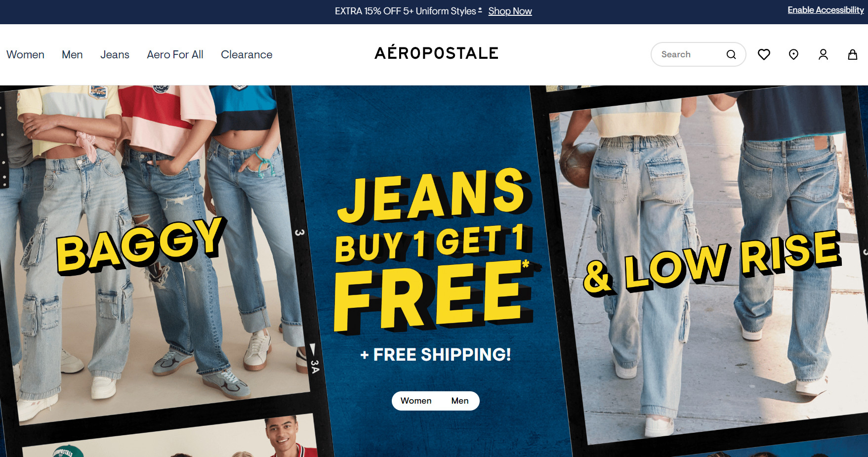Select Men button on jeans banner
This screenshot has width=868, height=457.
(x=460, y=401)
